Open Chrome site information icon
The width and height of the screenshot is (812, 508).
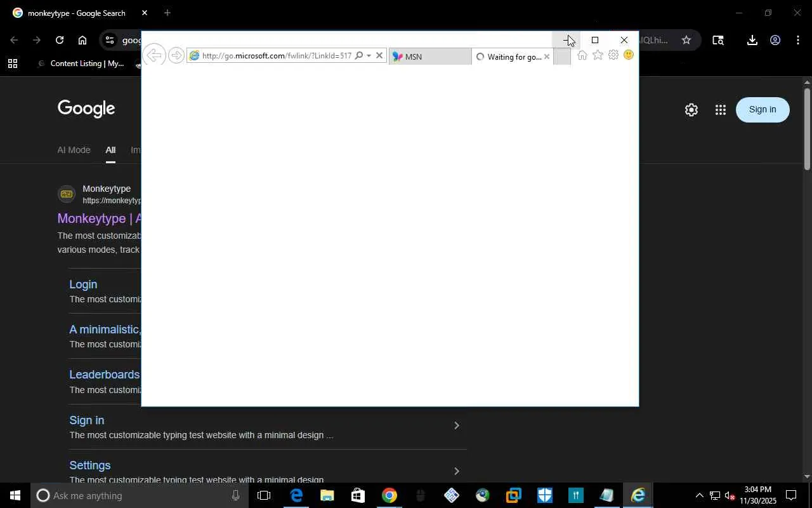click(x=110, y=40)
